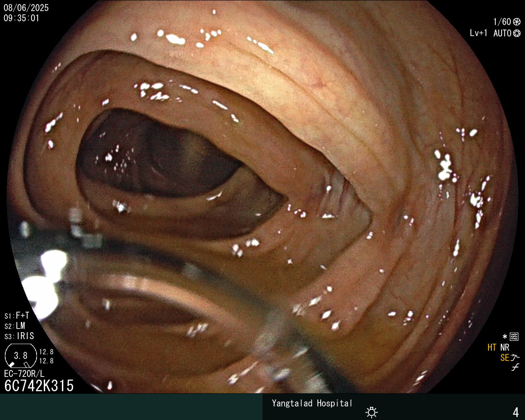Click the S3: IRIS switch label

click(x=19, y=336)
